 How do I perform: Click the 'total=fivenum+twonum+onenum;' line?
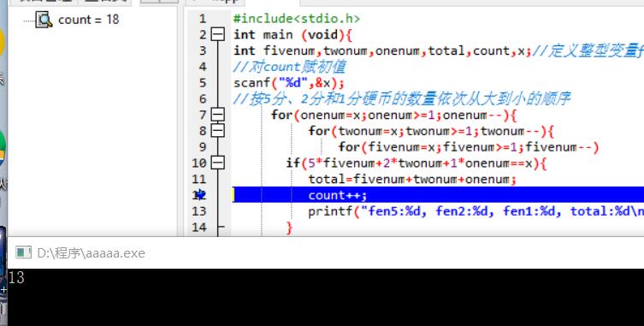pyautogui.click(x=412, y=179)
